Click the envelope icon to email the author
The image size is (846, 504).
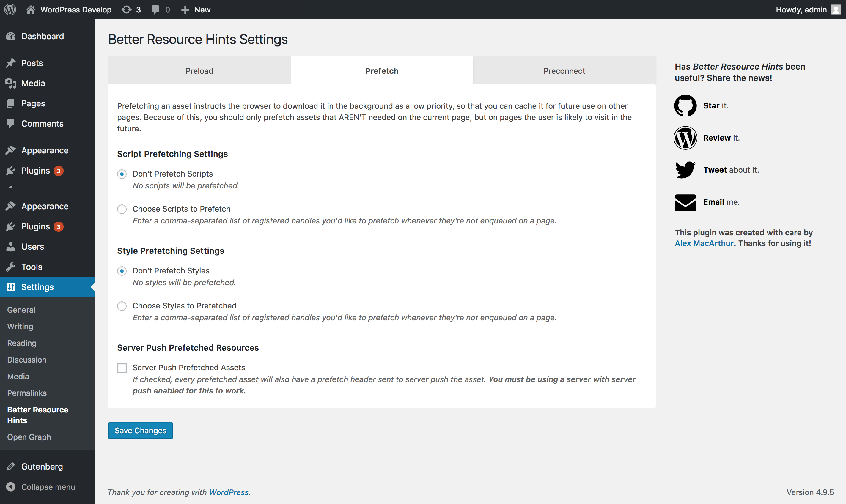(685, 202)
